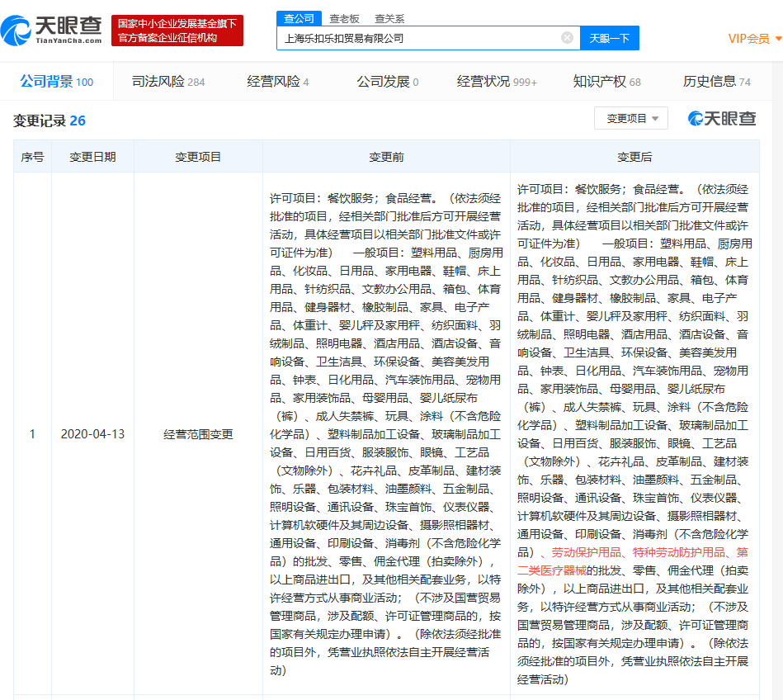
Task: Click the 天眼查 watermark logo above the table
Action: (722, 119)
